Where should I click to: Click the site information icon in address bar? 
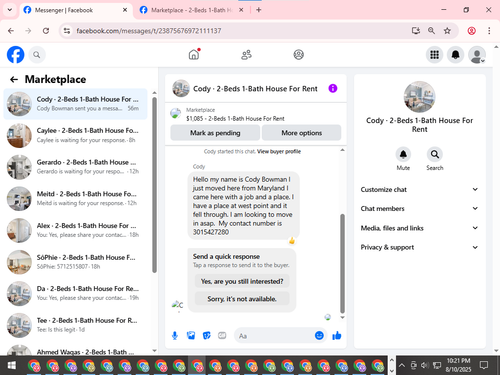[67, 31]
